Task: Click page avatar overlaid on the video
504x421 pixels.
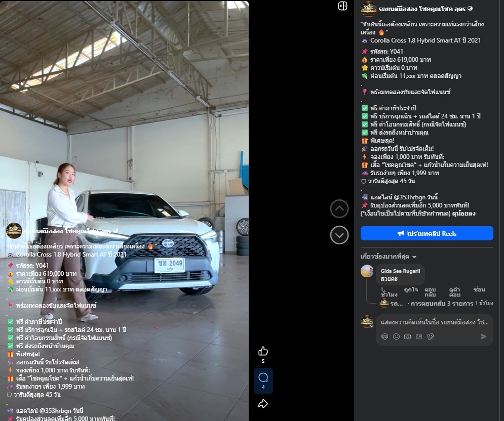Action: click(x=14, y=231)
